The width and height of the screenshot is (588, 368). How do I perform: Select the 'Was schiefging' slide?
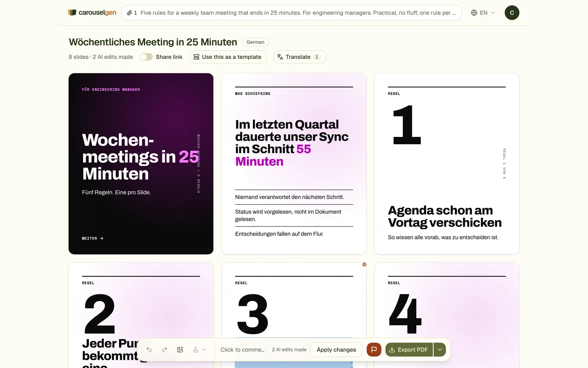click(294, 164)
